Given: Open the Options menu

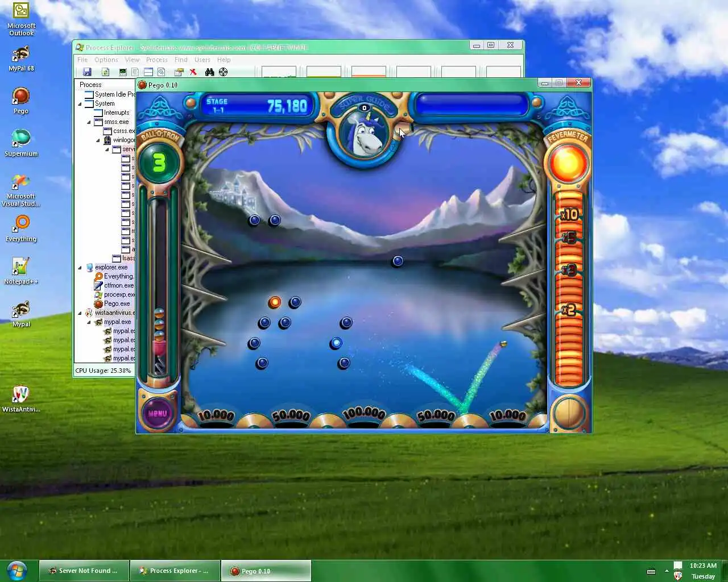Looking at the screenshot, I should (x=106, y=60).
